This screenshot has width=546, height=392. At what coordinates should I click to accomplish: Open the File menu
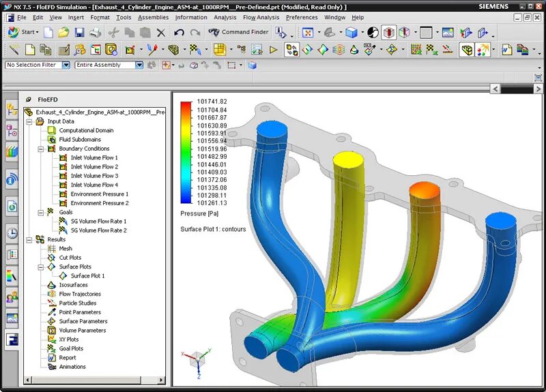coord(22,17)
